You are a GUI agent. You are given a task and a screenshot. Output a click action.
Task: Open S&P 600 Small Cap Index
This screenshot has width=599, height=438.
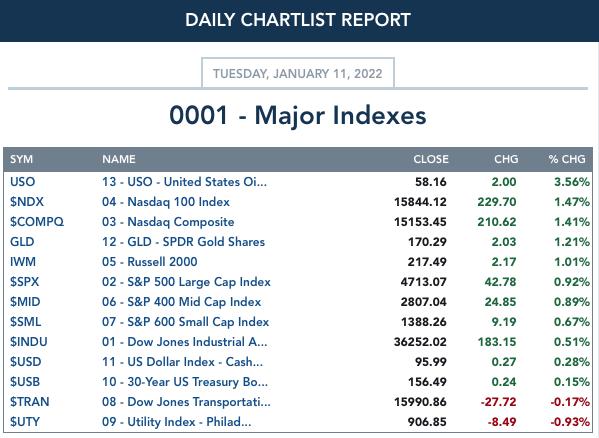(186, 322)
